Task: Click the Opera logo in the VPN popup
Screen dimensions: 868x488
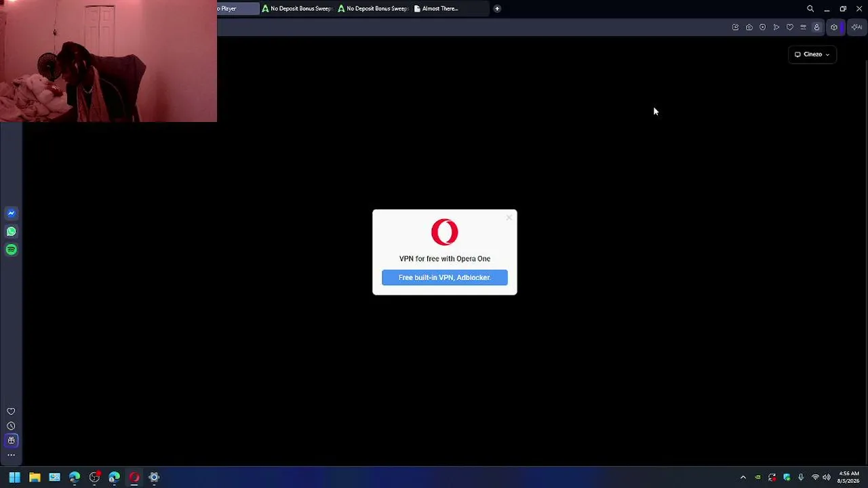Action: (445, 232)
